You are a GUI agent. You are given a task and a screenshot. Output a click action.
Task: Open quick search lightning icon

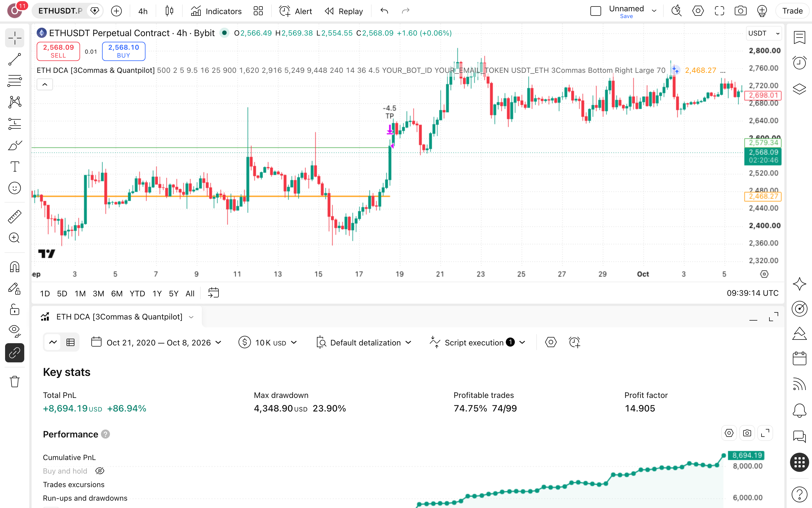click(676, 11)
